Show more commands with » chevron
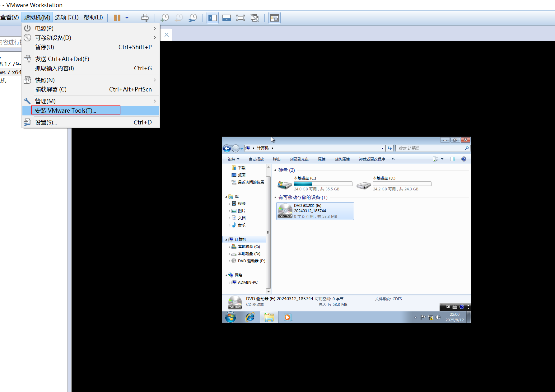Image resolution: width=555 pixels, height=392 pixels. 394,159
